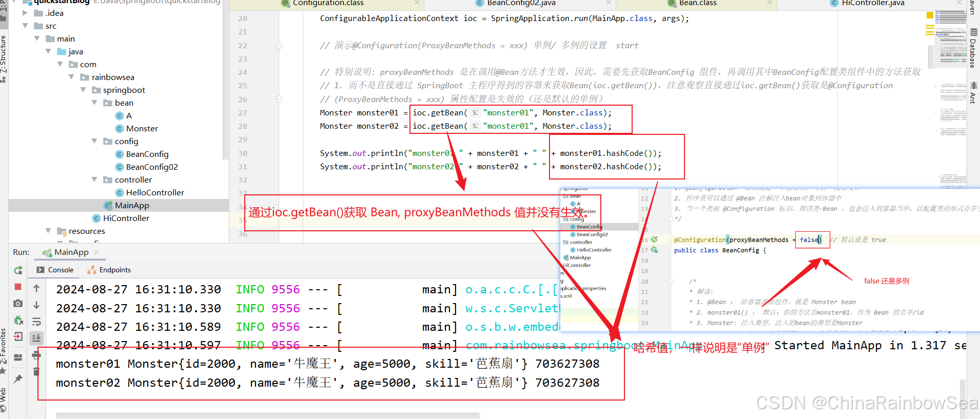The width and height of the screenshot is (980, 419).
Task: Go up the stack trace with up arrow
Action: (36, 288)
